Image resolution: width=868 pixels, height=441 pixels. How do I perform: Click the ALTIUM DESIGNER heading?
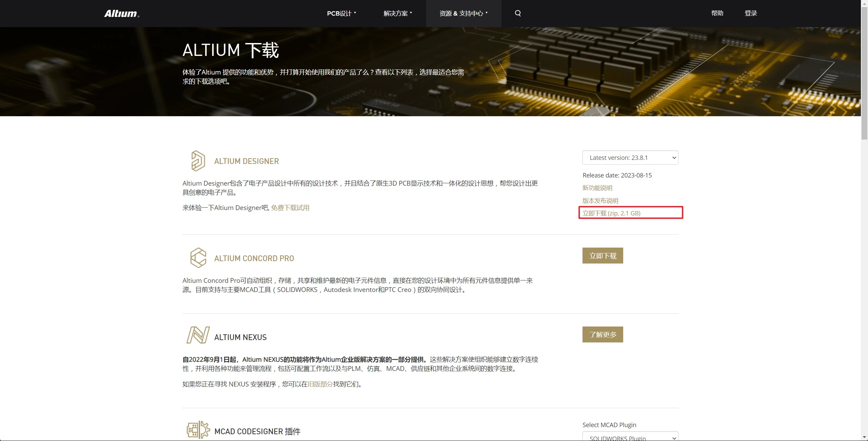(x=246, y=161)
